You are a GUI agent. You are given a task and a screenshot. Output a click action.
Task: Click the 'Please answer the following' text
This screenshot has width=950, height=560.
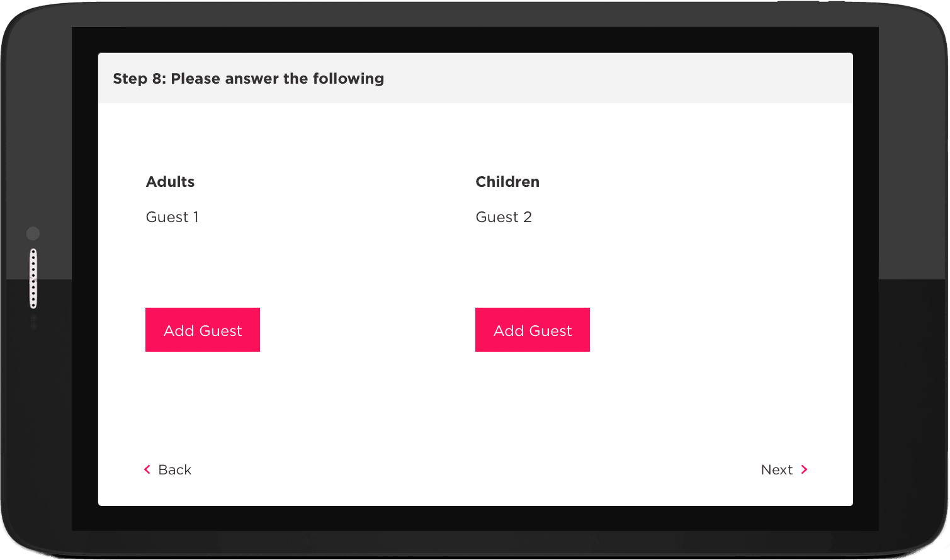[x=278, y=79]
